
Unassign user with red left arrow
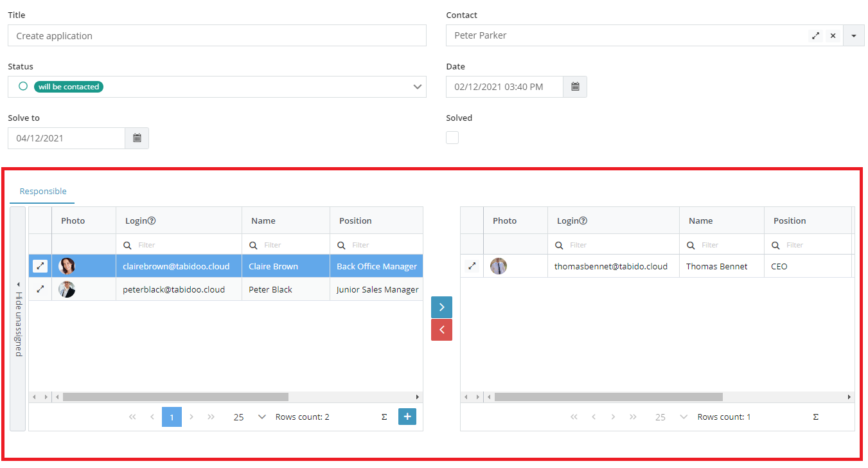[441, 330]
